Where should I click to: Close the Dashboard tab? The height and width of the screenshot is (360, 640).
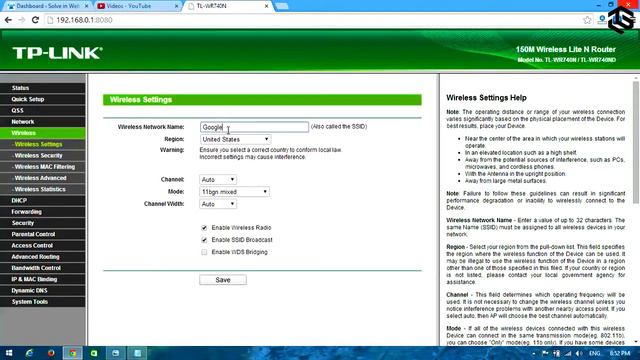86,6
